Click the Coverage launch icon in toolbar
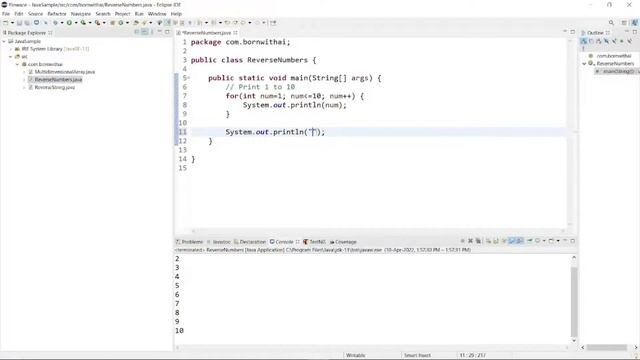This screenshot has width=640, height=360. click(x=83, y=23)
